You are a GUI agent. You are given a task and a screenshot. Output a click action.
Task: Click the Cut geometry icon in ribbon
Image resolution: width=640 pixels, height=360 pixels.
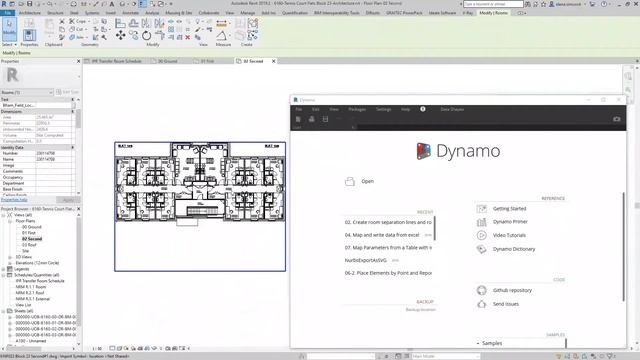point(72,29)
